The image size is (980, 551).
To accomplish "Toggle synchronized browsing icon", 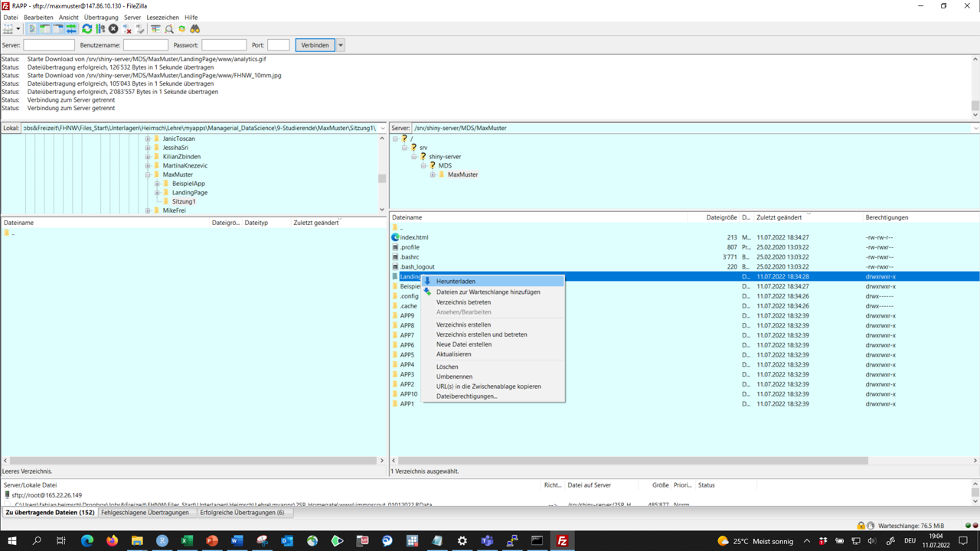I will pos(181,29).
